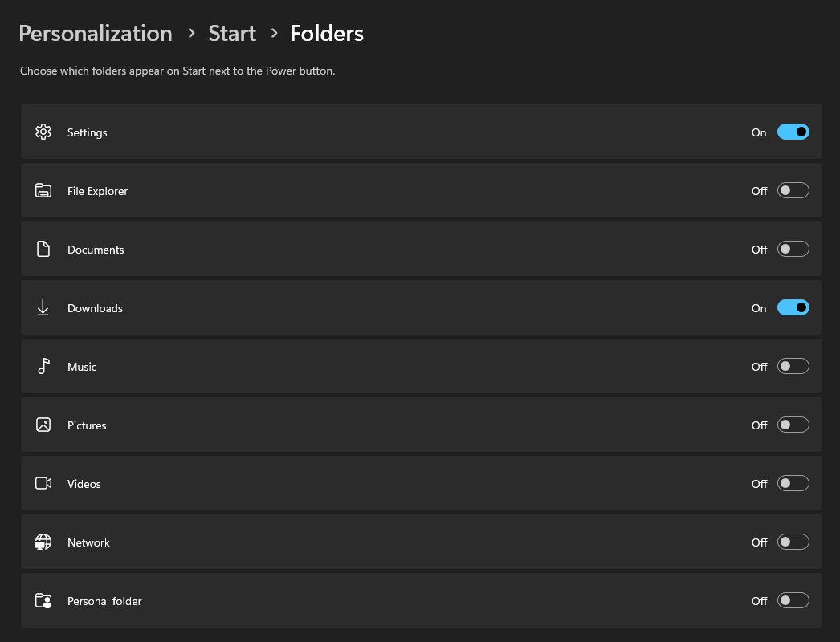Turn off the Settings toggle
The width and height of the screenshot is (840, 642).
coord(793,132)
